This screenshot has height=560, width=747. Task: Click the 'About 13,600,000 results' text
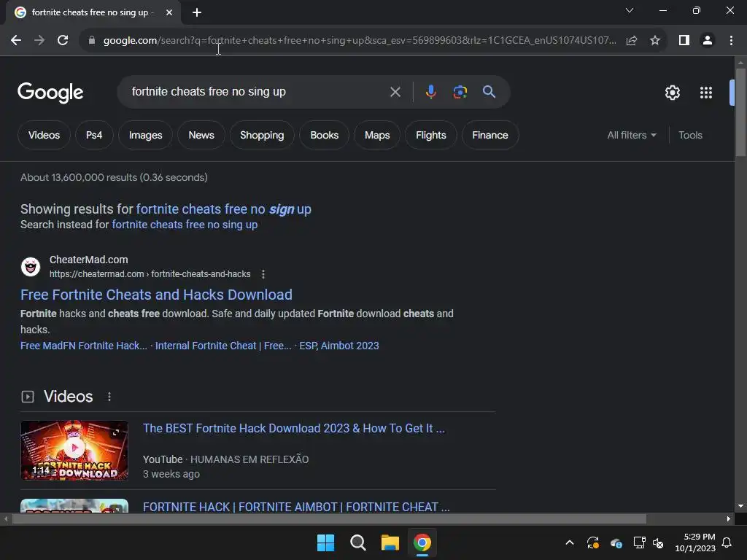pos(114,178)
